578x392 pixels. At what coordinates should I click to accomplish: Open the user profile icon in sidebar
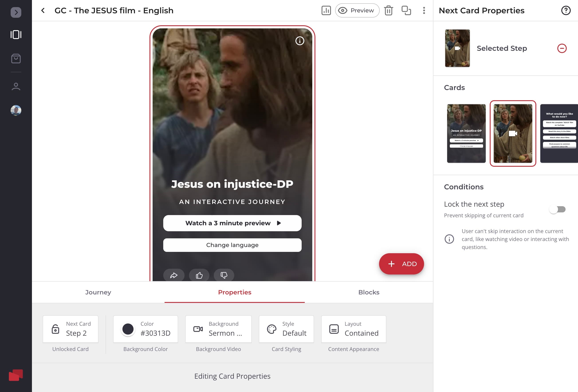coord(16,86)
